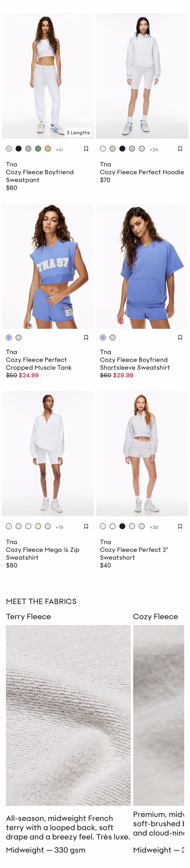190x868 pixels.
Task: Select the Cozy Fleece fabric heading
Action: tap(155, 616)
